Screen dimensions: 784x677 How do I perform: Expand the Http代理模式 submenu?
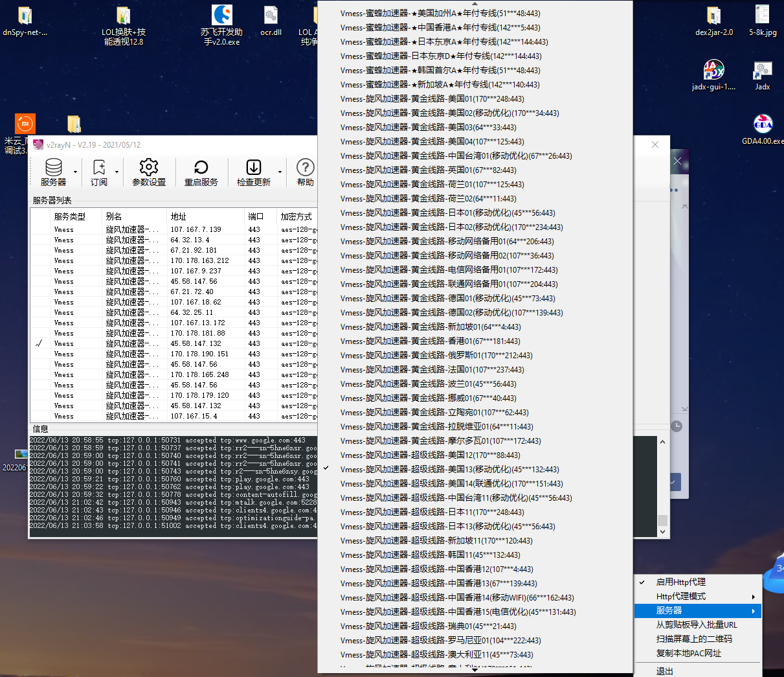click(x=698, y=596)
